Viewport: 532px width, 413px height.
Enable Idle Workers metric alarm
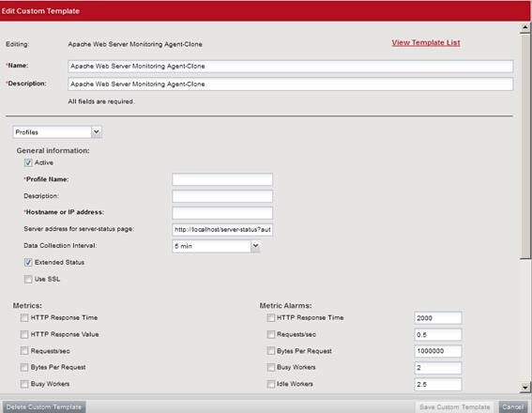(x=271, y=384)
